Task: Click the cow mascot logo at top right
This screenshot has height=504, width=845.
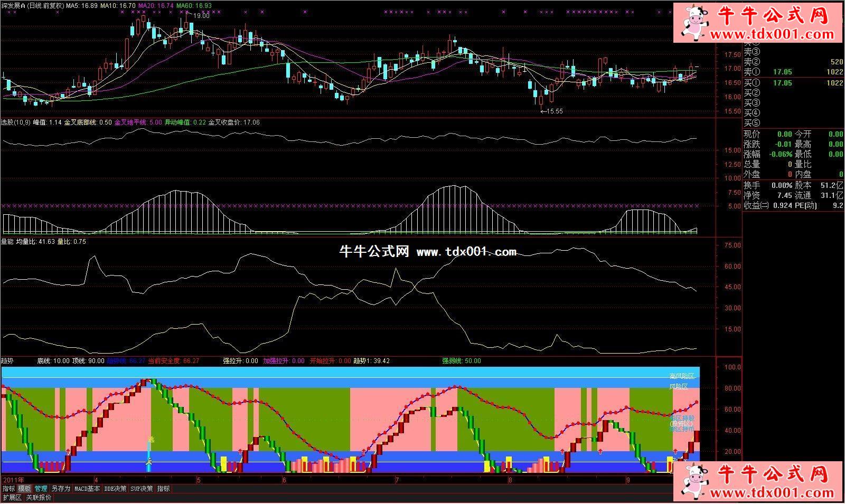Action: 693,21
